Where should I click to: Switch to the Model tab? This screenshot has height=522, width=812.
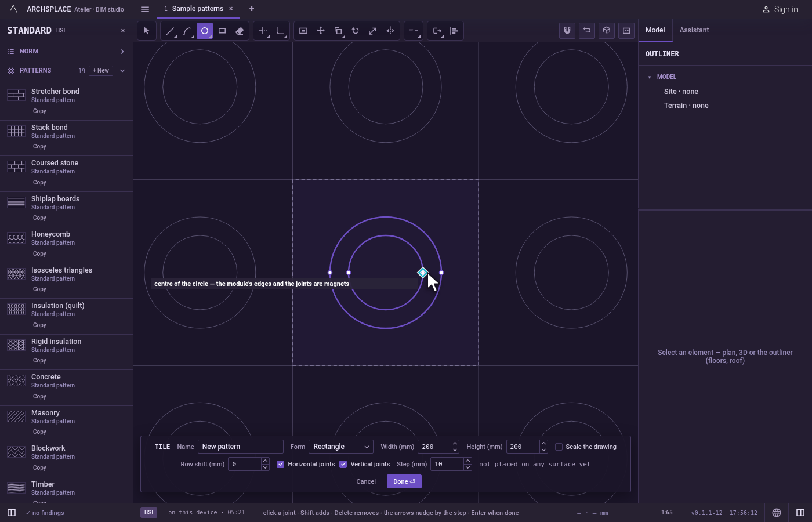click(x=655, y=30)
